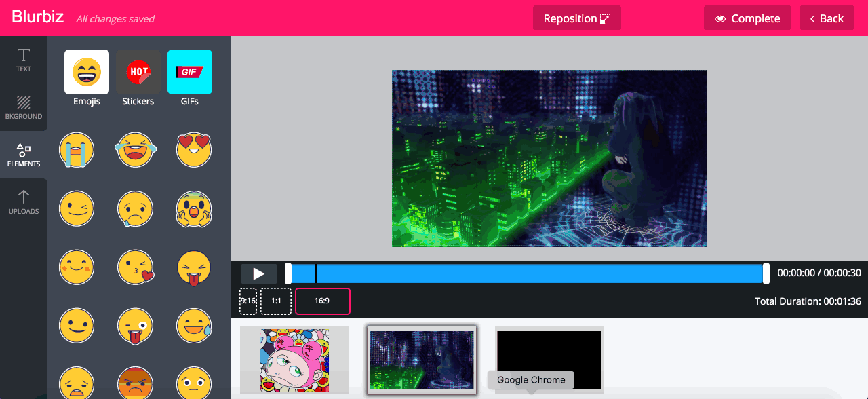Screen dimensions: 868x399
Task: Select the 1:1 aspect ratio
Action: [276, 301]
